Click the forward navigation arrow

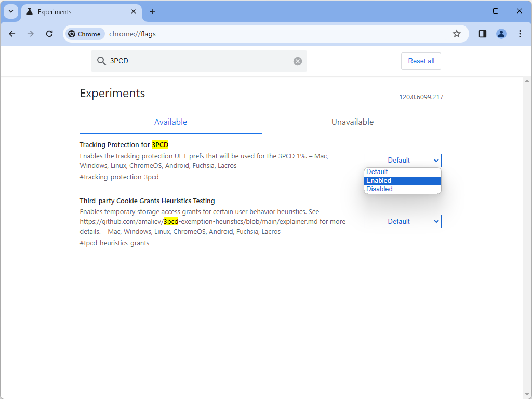pos(31,33)
